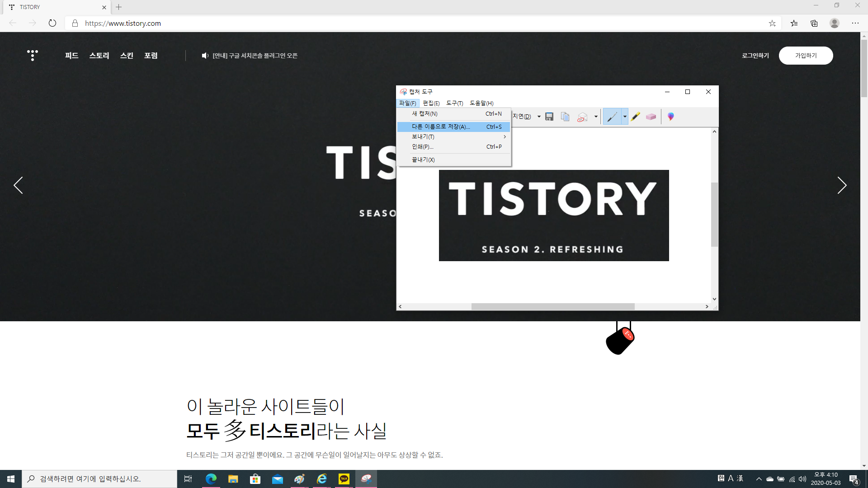Screen dimensions: 868x488
Task: Click the 로그인하기 login link
Action: [x=755, y=56]
